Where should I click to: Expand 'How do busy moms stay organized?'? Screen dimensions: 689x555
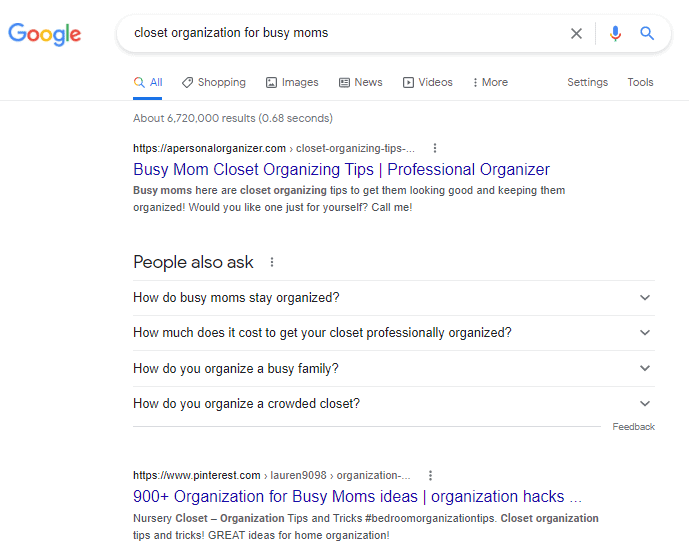coord(394,297)
